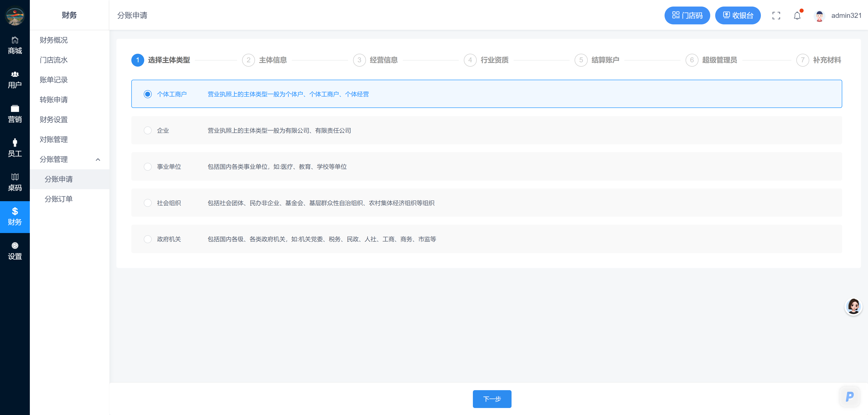Click step 6 超级管理员
The image size is (868, 415).
pos(711,60)
